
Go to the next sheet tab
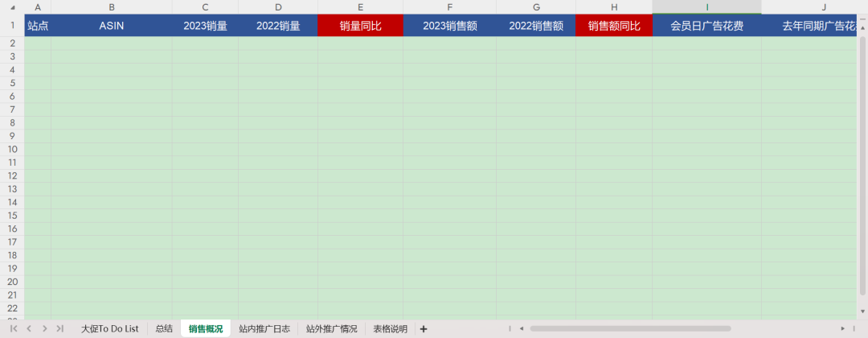tap(44, 329)
